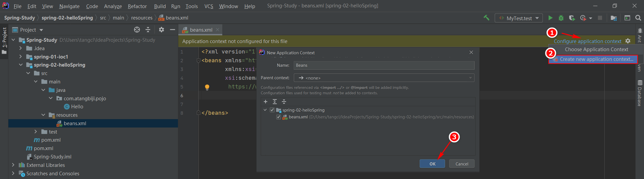This screenshot has height=179, width=644.
Task: Click the spring-02-helloSpring breadcrumb
Action: [67, 18]
